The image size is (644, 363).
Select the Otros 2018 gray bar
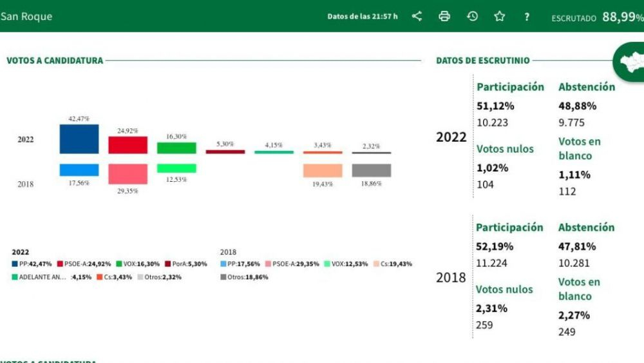pyautogui.click(x=372, y=171)
